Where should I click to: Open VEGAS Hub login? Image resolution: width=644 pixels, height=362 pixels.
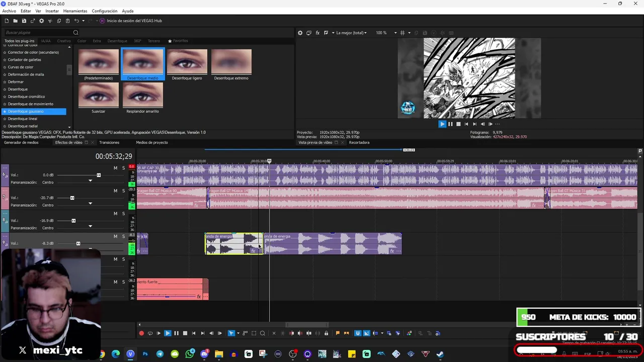[131, 21]
